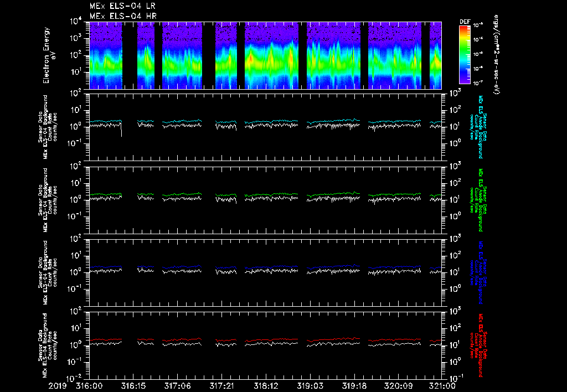Image resolution: width=567 pixels, height=392 pixels.
Task: Click the '319:18' time axis tick label
Action: (354, 386)
